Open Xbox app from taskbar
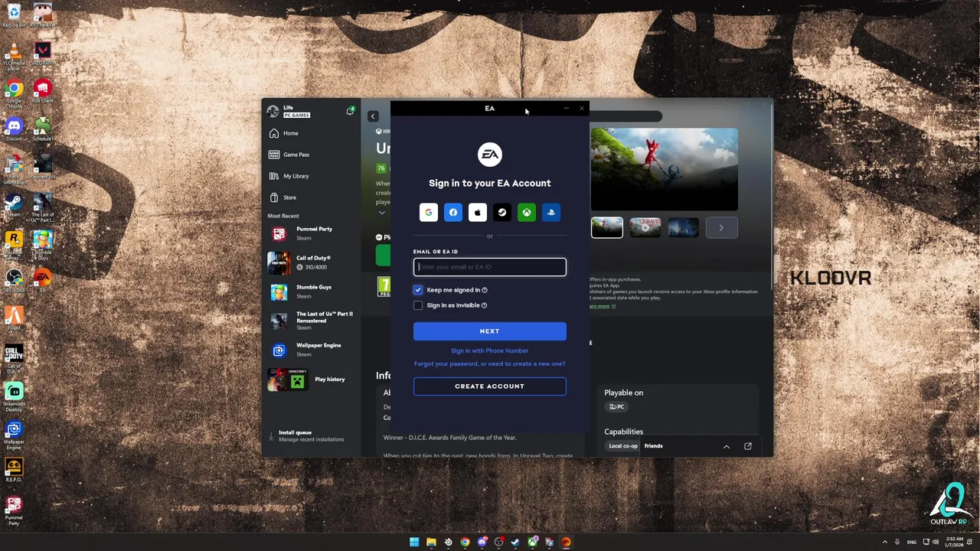Image resolution: width=980 pixels, height=551 pixels. 532,542
